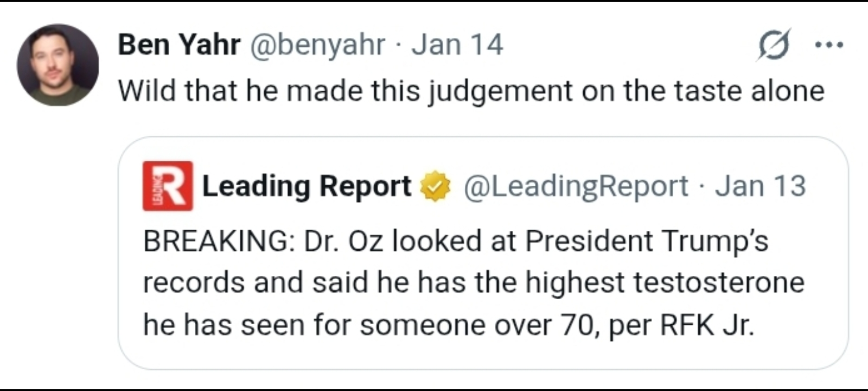Click 'RFK Jr.' at quote's end

(x=706, y=325)
